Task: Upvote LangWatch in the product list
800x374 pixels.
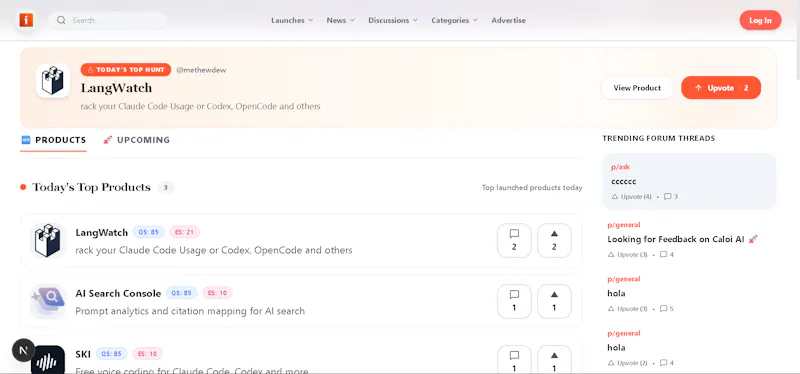Action: click(x=555, y=240)
